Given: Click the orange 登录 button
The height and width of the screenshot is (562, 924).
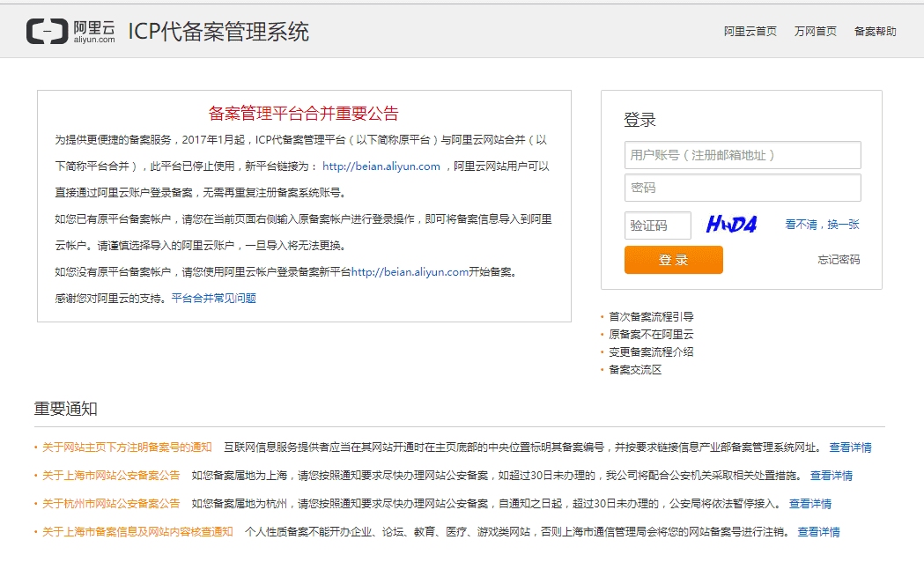Looking at the screenshot, I should pos(674,260).
